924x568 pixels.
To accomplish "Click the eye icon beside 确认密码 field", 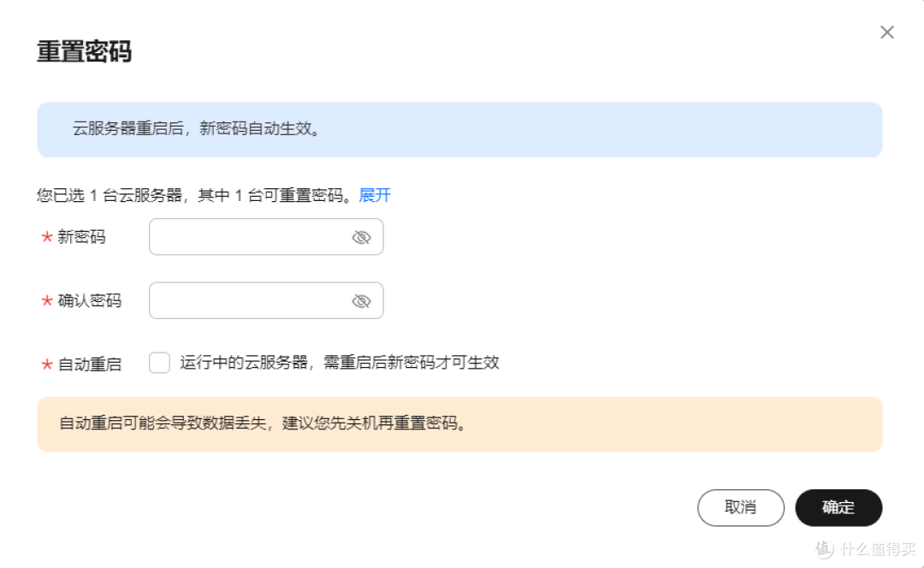I will click(x=361, y=300).
